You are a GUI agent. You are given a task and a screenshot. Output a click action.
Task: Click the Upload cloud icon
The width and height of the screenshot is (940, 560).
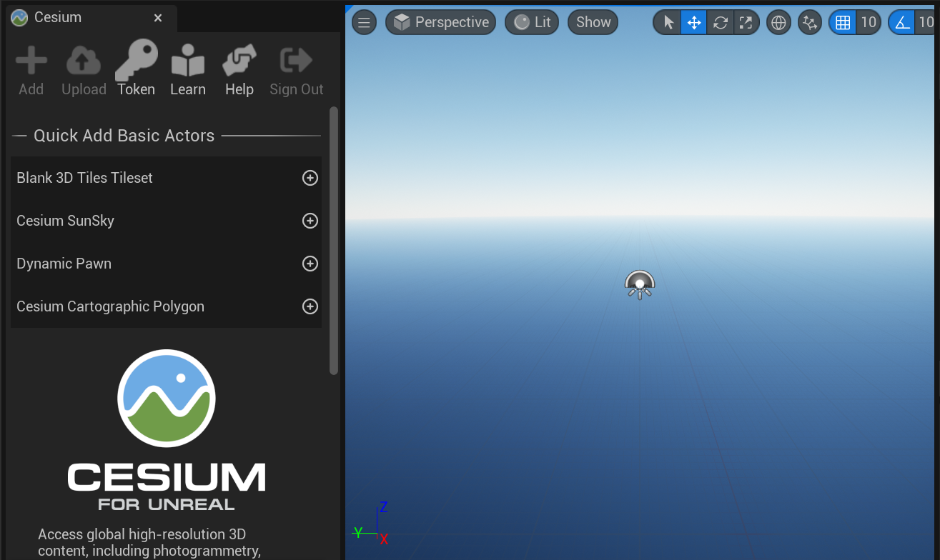point(84,61)
